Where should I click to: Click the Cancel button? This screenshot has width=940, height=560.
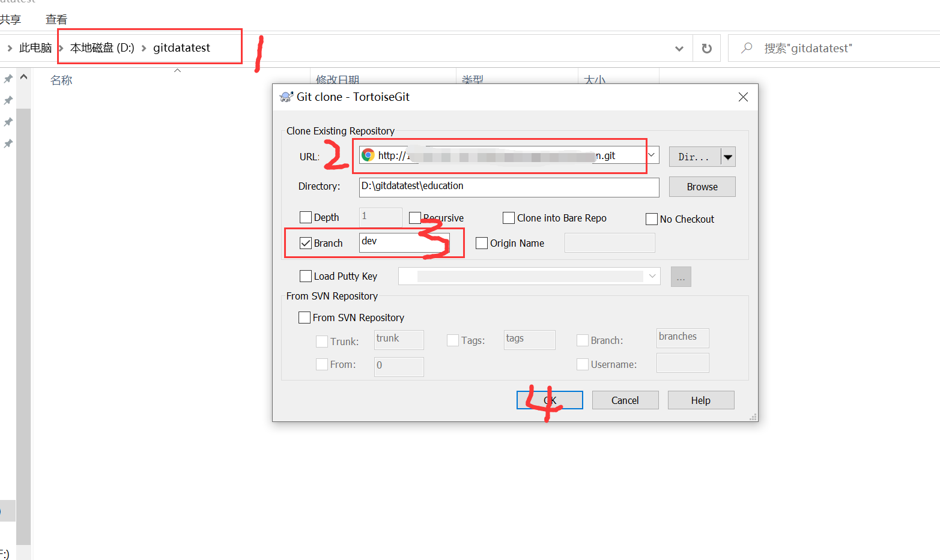pos(625,400)
